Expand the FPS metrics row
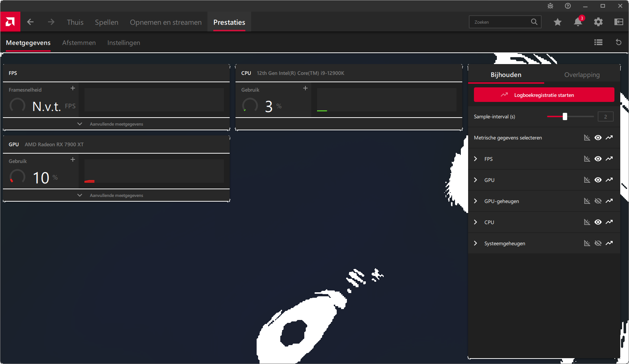Viewport: 629px width, 364px height. click(475, 159)
